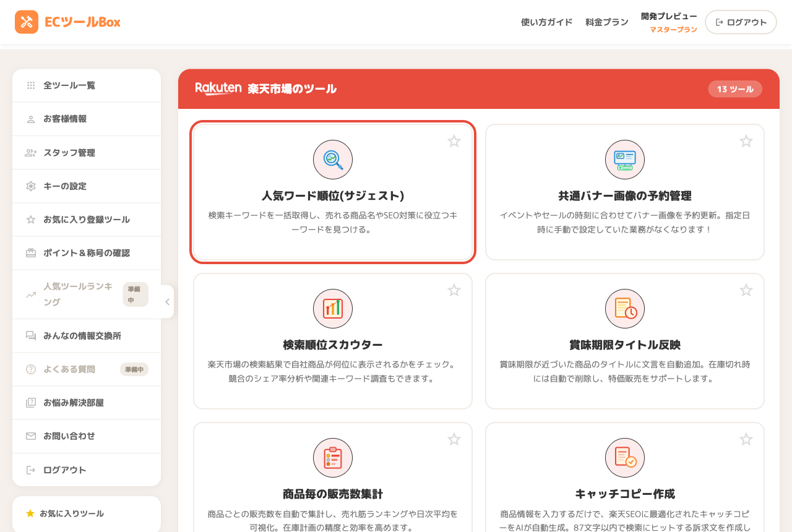Star the 賞味期限タイトル反映 tool
The width and height of the screenshot is (792, 532).
tap(746, 290)
